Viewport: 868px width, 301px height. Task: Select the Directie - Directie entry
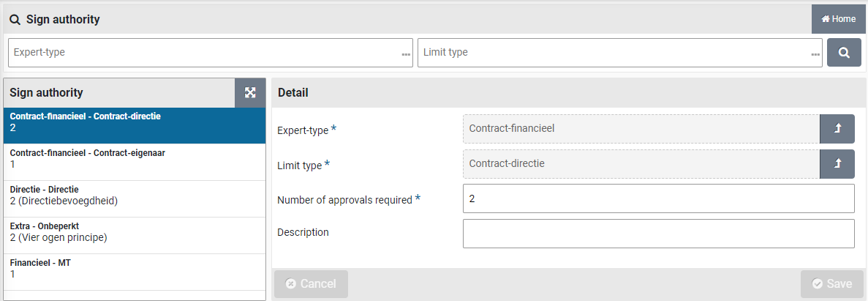click(135, 195)
